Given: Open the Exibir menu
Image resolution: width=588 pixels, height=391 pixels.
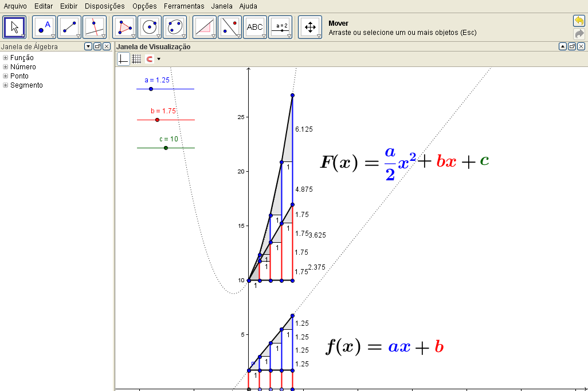Looking at the screenshot, I should (69, 6).
